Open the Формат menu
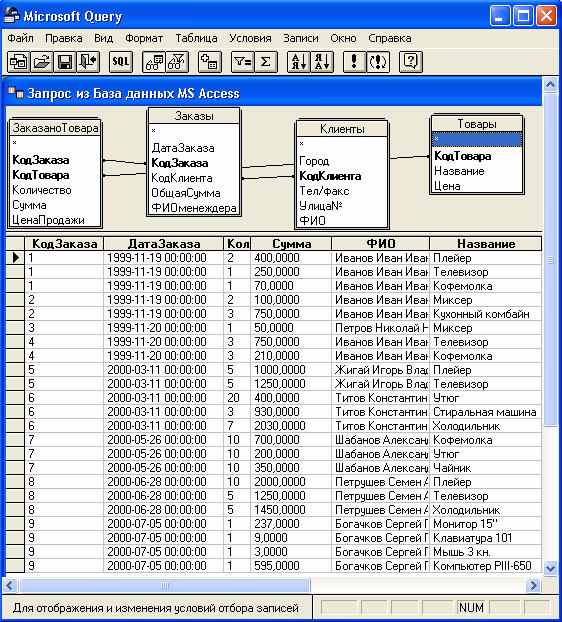The image size is (562, 622). (x=144, y=38)
